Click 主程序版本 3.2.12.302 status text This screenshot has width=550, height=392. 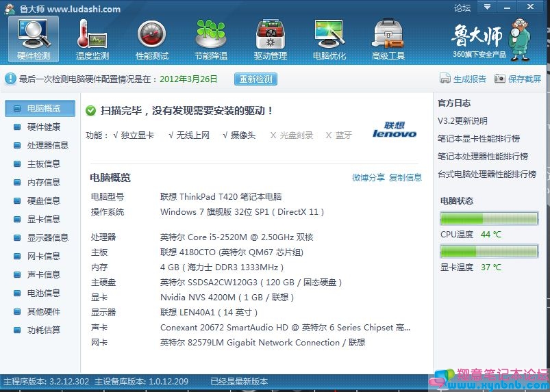(46, 382)
